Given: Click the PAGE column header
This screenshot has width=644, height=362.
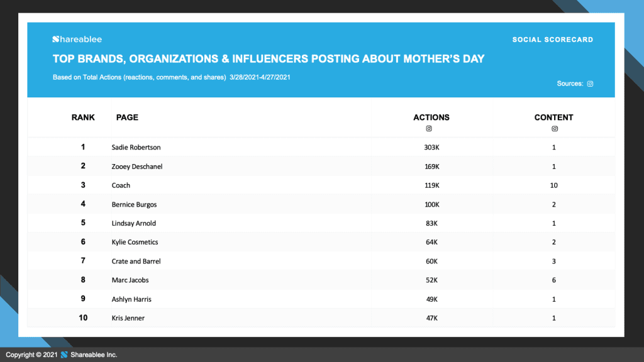Looking at the screenshot, I should pos(127,118).
